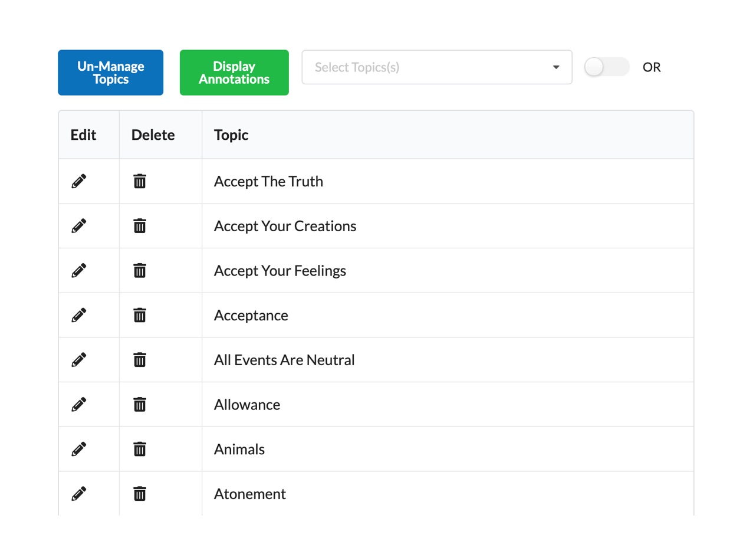Click the OR label beside the switch
Image resolution: width=756 pixels, height=558 pixels.
[652, 67]
